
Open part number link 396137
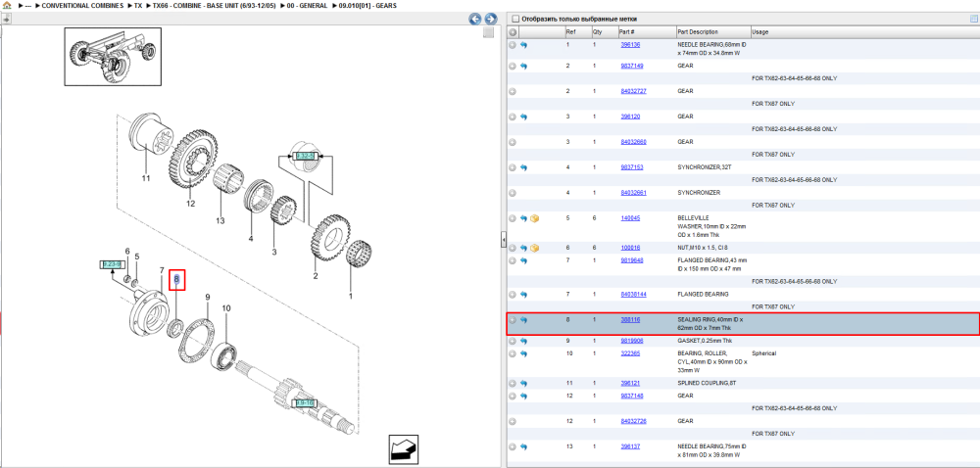click(630, 446)
